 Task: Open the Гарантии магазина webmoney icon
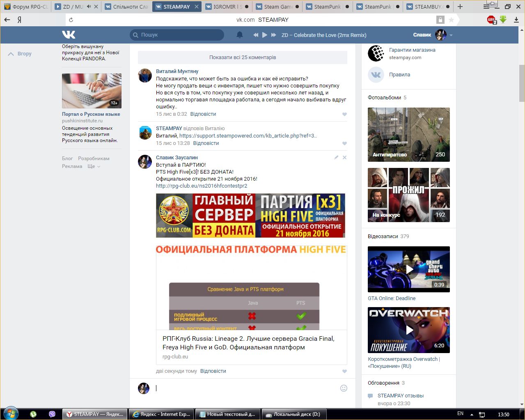pyautogui.click(x=376, y=53)
